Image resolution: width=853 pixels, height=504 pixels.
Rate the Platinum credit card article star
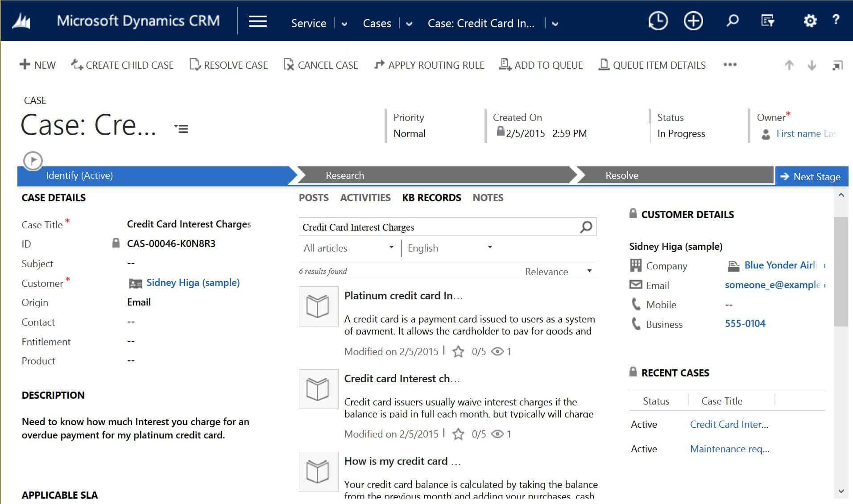point(458,351)
